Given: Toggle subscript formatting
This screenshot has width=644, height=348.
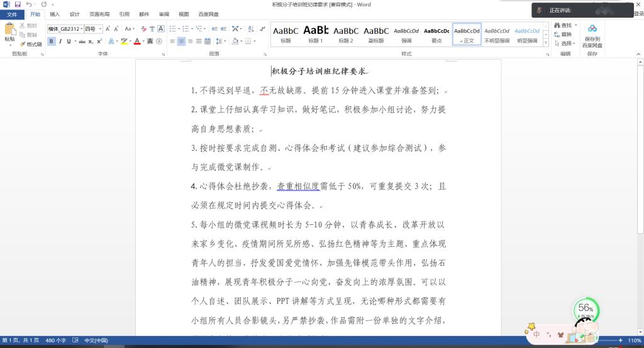Looking at the screenshot, I should click(x=91, y=41).
